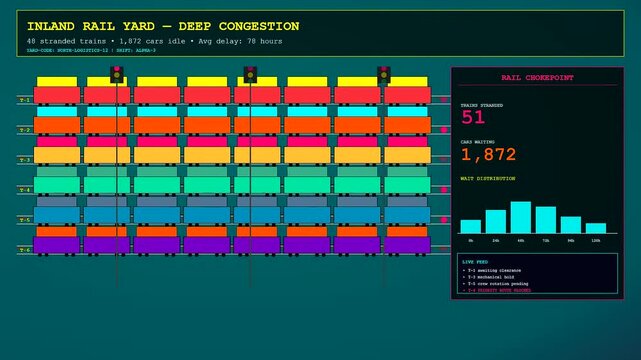
Task: Select the T-2 track label
Action: pyautogui.click(x=25, y=130)
